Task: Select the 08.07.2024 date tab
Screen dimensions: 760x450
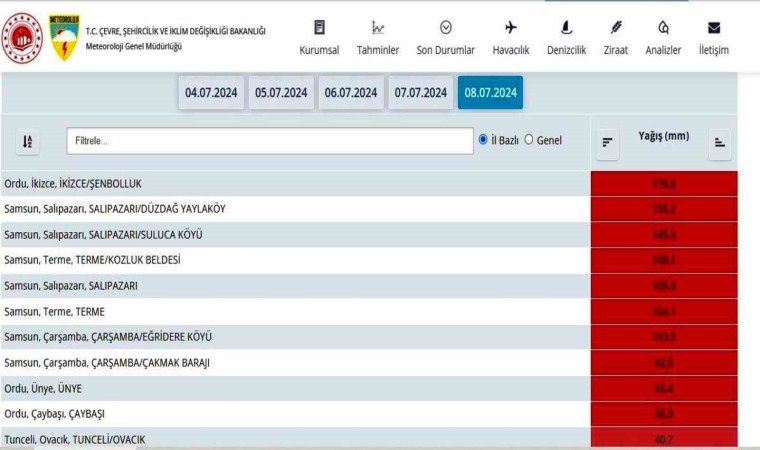Action: [490, 93]
